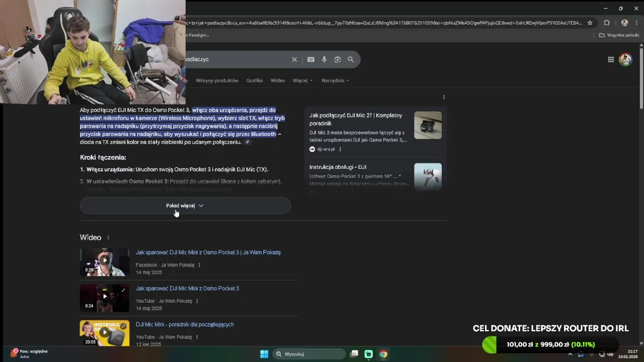Screen dimensions: 644x362
Task: Search by image with Google Lens
Action: [x=338, y=59]
